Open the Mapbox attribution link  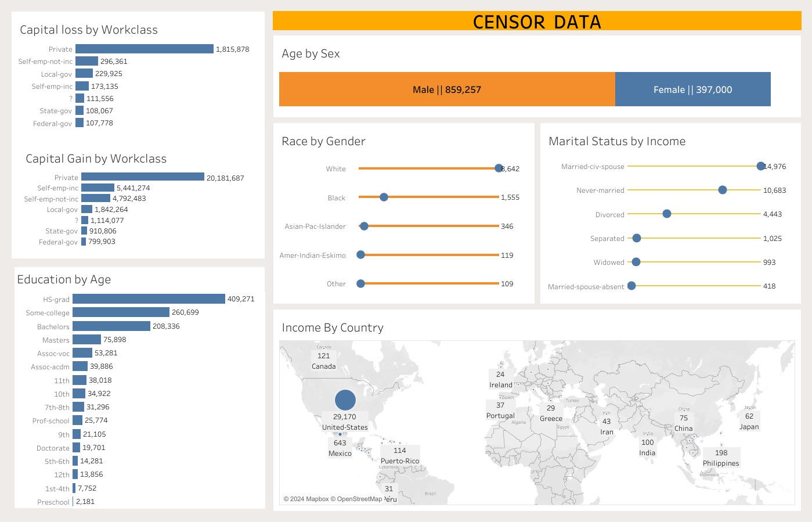pos(317,499)
